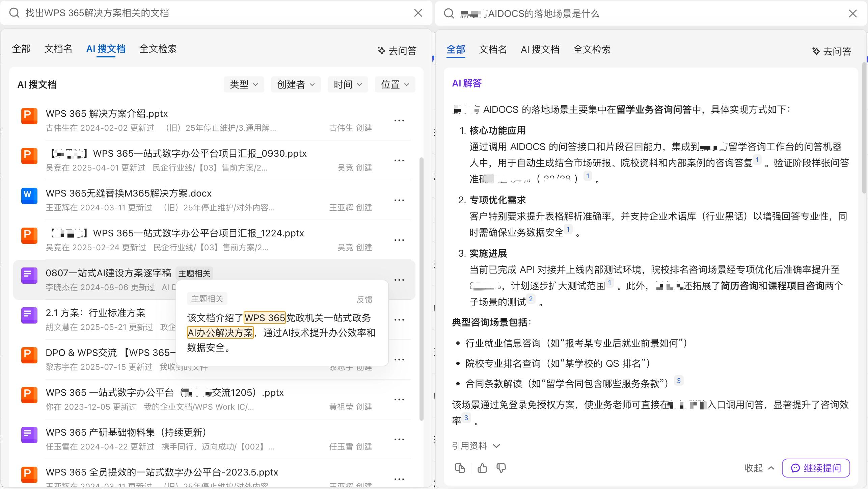
Task: Clear the left search box with X
Action: [418, 13]
